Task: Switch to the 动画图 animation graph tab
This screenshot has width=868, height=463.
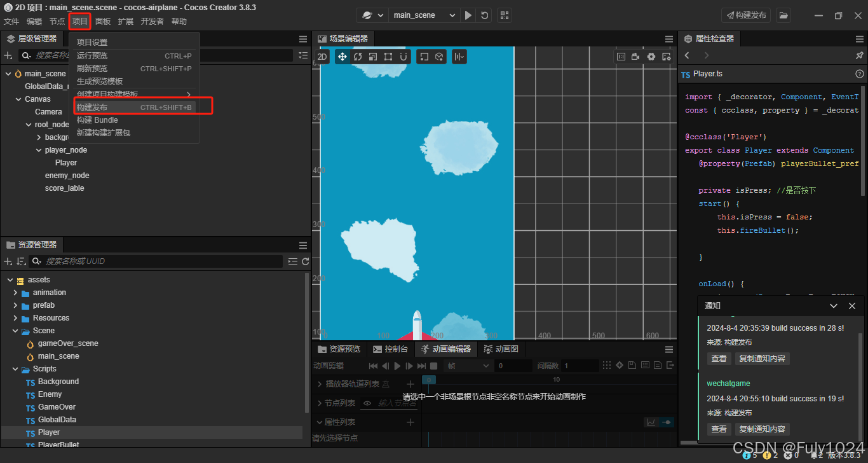Action: point(501,349)
